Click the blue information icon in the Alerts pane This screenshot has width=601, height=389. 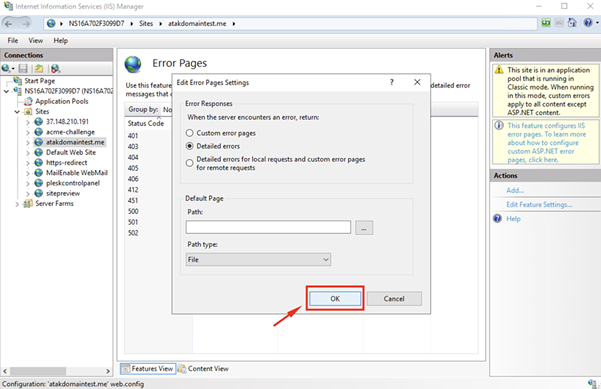pos(499,126)
